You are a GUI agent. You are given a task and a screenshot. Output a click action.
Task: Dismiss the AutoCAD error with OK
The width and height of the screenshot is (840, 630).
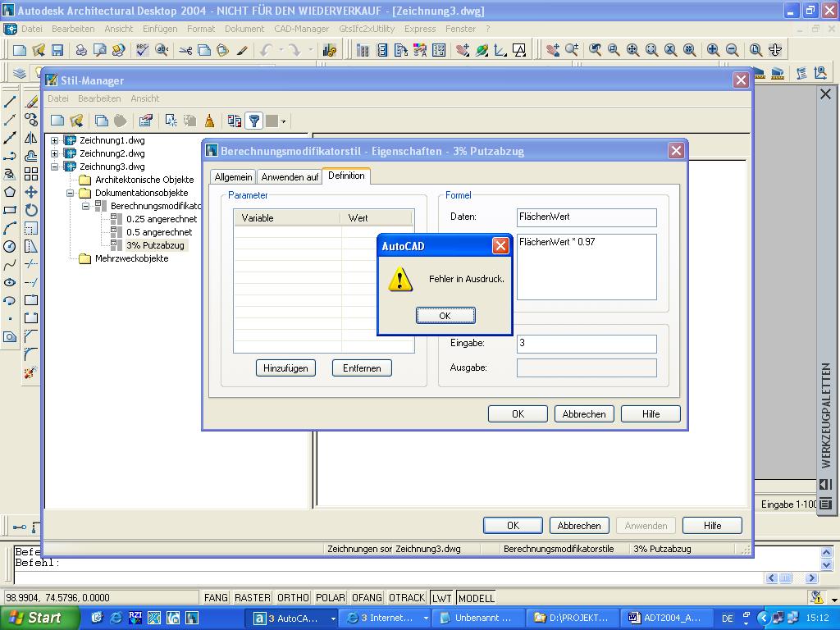(445, 316)
